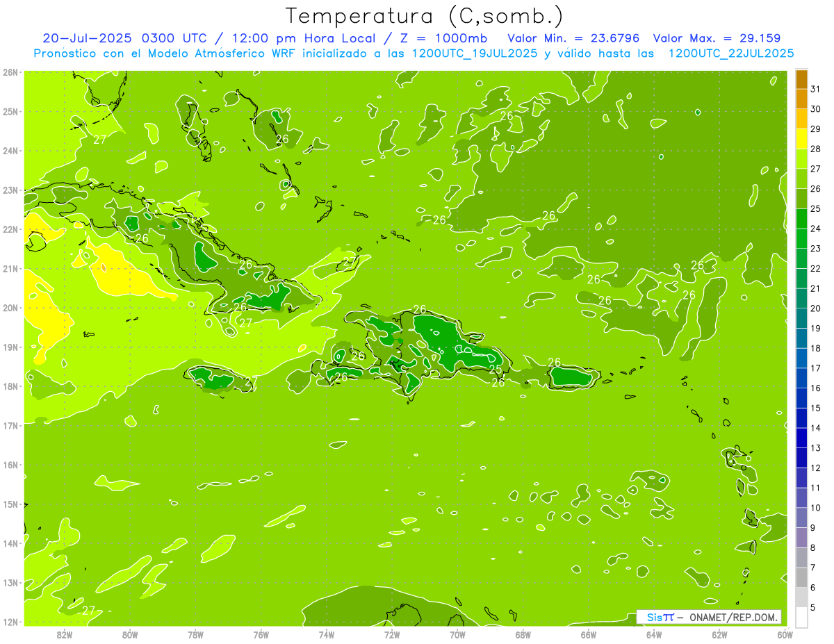Image resolution: width=834 pixels, height=644 pixels.
Task: Click the dark blue swatch between 13 and 14
Action: coord(801,438)
